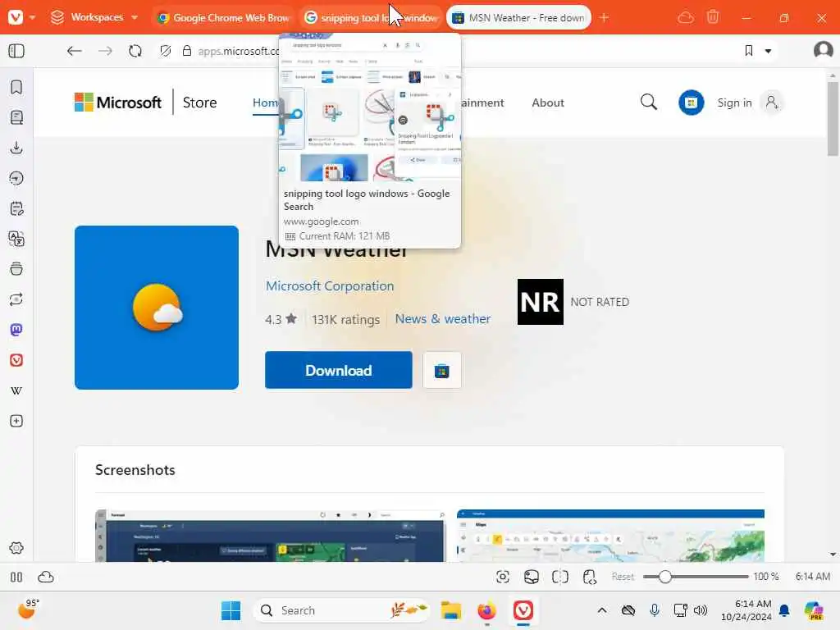
Task: Click the blue Store app circle icon
Action: [x=691, y=103]
